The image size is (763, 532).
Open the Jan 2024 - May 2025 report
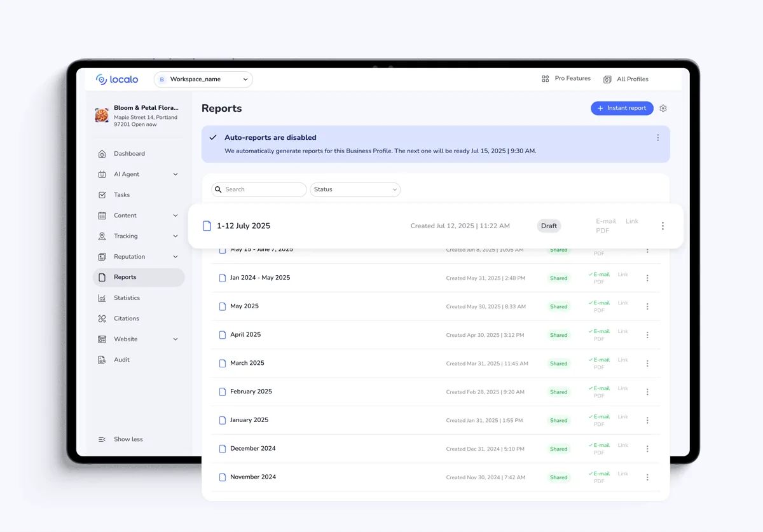(x=260, y=278)
